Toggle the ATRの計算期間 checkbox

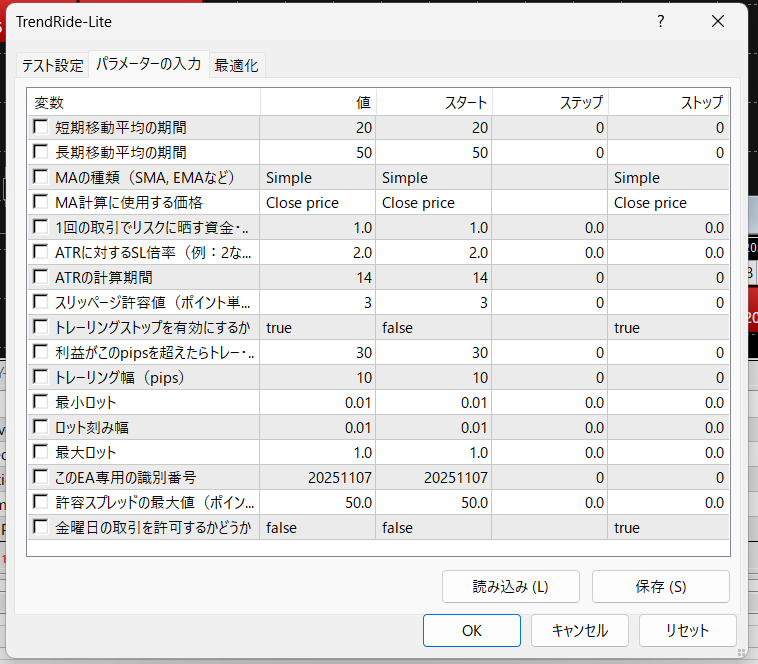(41, 277)
